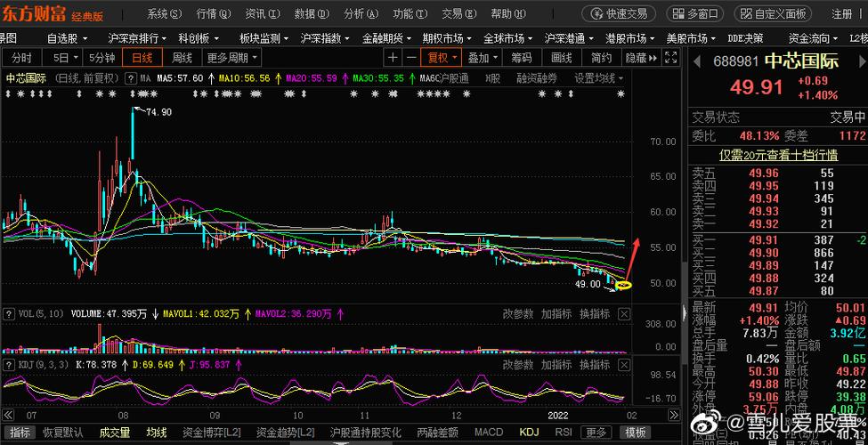The image size is (868, 445).
Task: Switch to the MACD indicator tab
Action: coord(489,433)
